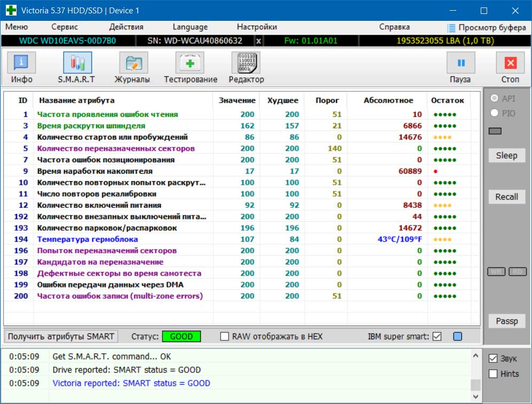Open the Сервис menu
This screenshot has height=404, width=532.
(65, 27)
